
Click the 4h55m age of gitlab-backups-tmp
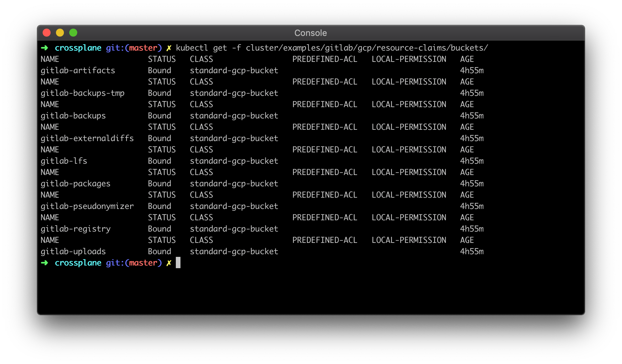472,93
